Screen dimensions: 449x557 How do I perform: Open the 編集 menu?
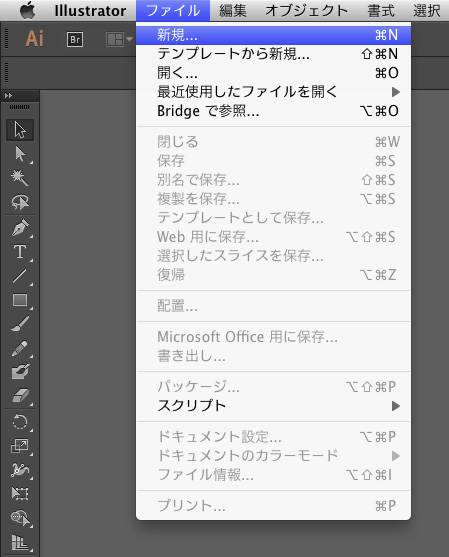click(x=233, y=11)
